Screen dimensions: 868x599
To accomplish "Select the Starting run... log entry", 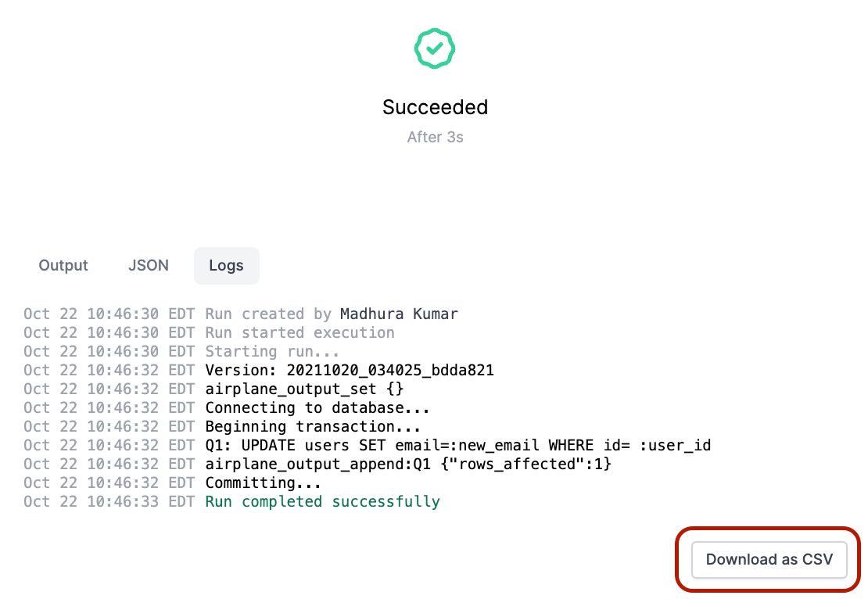I will 181,352.
